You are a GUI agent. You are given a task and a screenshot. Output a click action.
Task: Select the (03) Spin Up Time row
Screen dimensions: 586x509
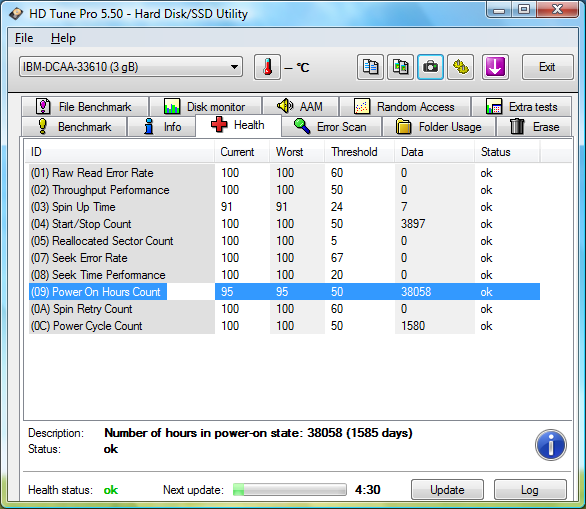coord(284,207)
